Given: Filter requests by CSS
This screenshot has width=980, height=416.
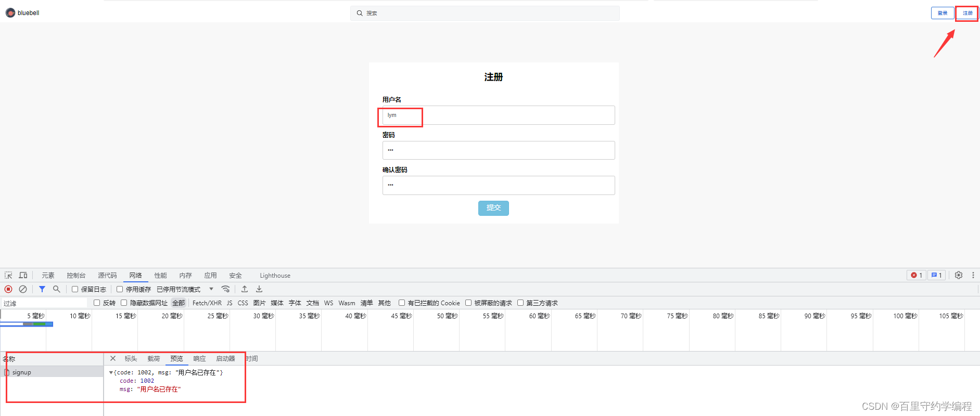Looking at the screenshot, I should click(x=243, y=303).
